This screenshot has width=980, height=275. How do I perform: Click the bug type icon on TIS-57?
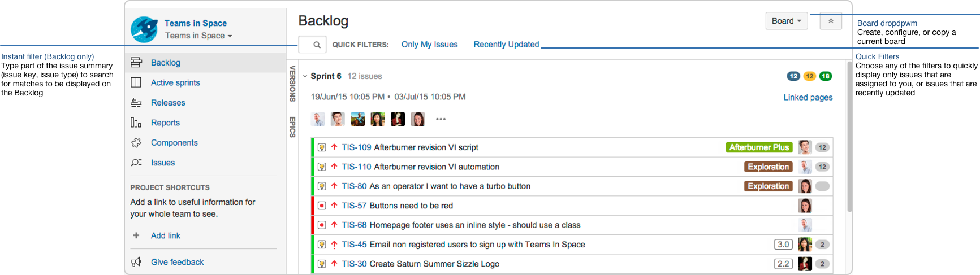tap(322, 206)
